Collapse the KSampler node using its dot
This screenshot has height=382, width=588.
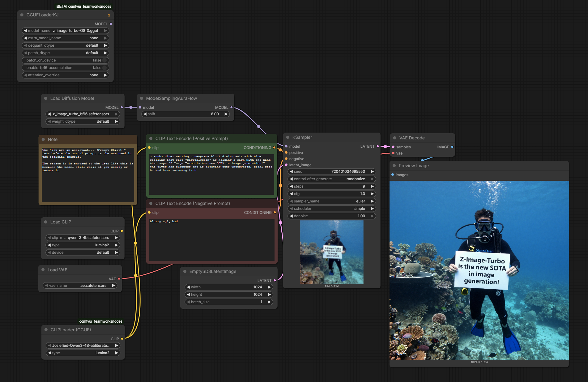pos(288,137)
